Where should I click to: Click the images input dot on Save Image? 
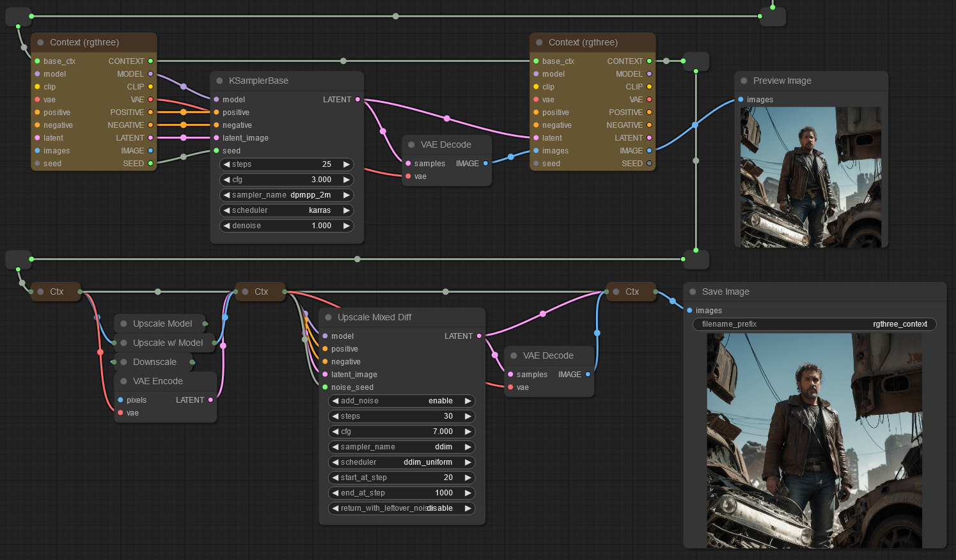[689, 310]
